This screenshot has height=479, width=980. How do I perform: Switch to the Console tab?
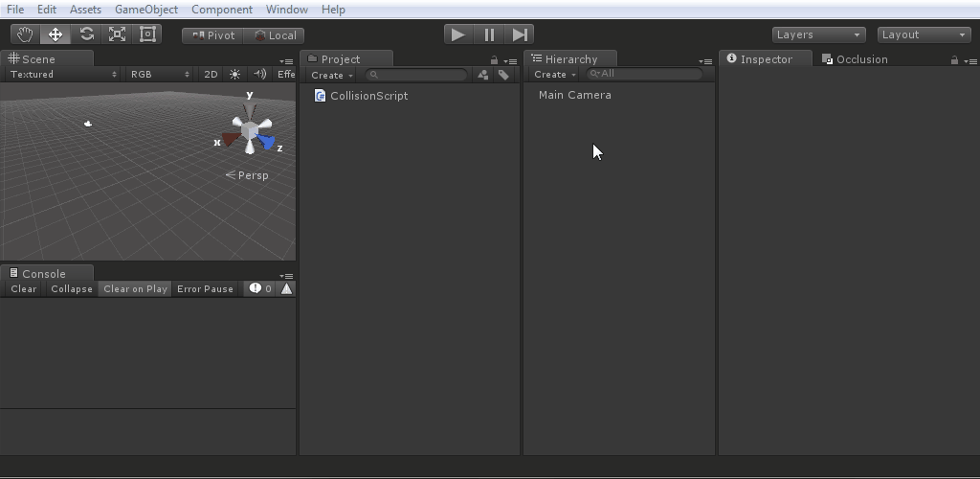pyautogui.click(x=47, y=273)
